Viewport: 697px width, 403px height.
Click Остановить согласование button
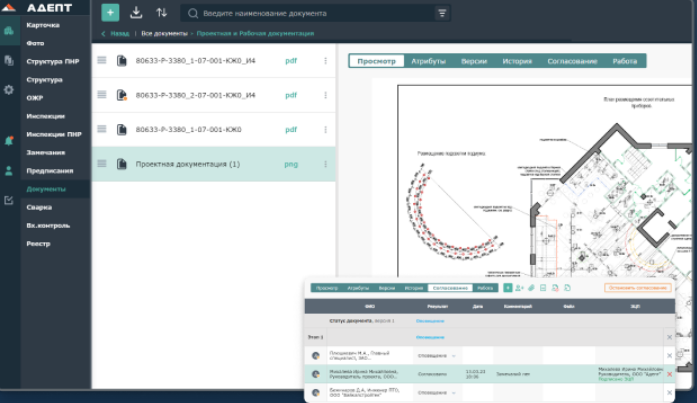click(638, 288)
